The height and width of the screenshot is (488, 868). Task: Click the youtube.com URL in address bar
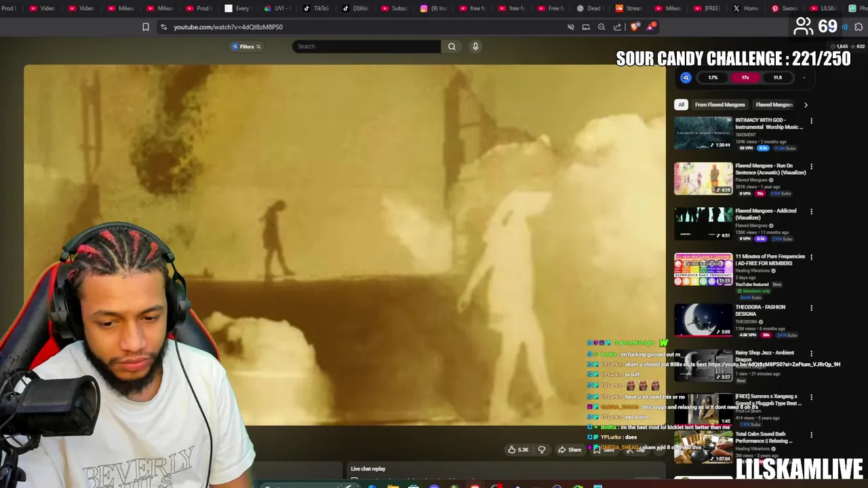228,27
